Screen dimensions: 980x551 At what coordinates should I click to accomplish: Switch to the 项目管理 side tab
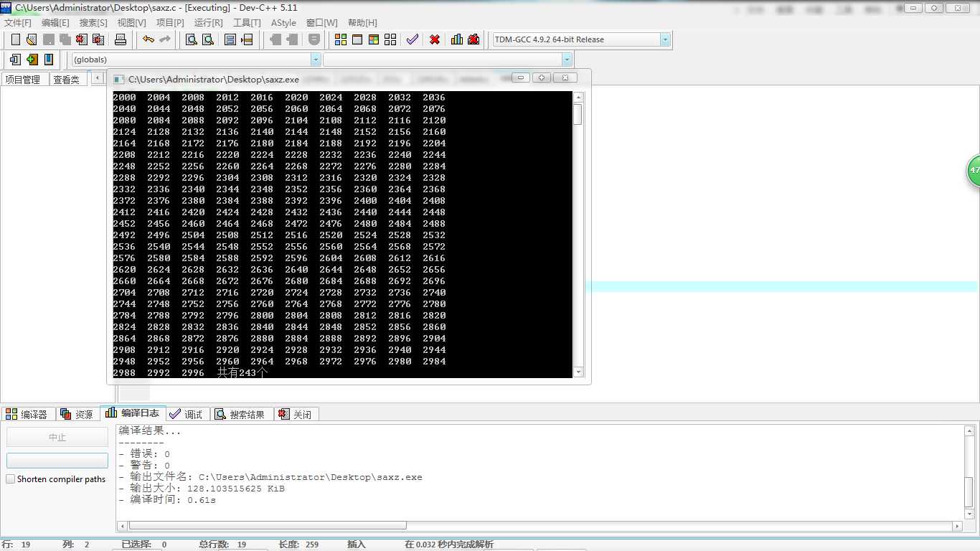24,79
